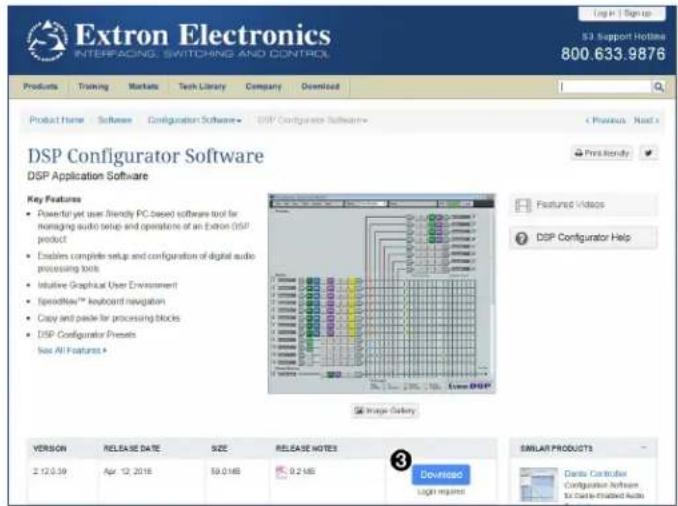The width and height of the screenshot is (678, 506).
Task: Click the S3 Support Hotline label
Action: click(624, 37)
